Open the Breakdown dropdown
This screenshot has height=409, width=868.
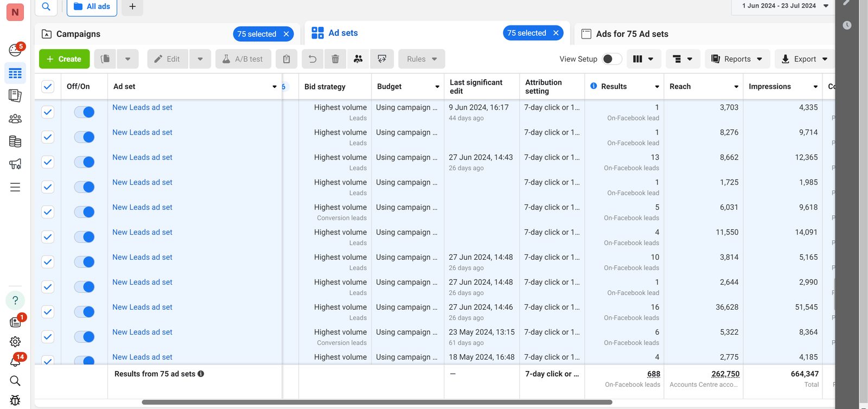point(682,59)
